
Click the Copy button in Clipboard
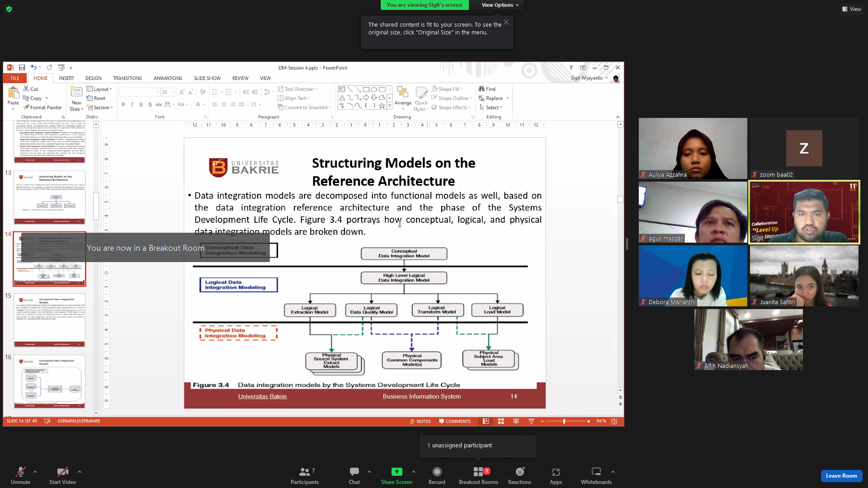coord(35,98)
